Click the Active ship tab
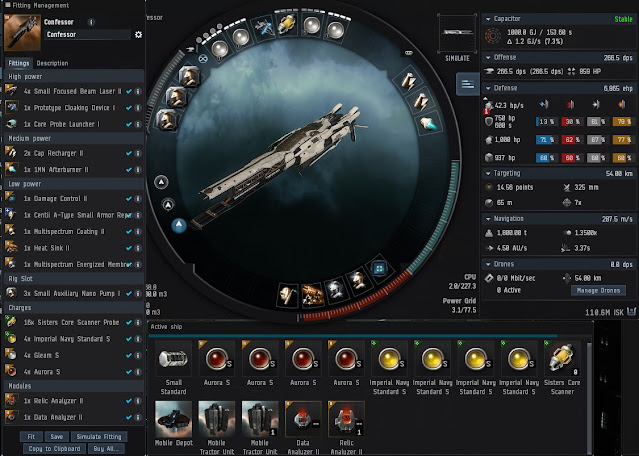639x456 pixels. (x=166, y=327)
